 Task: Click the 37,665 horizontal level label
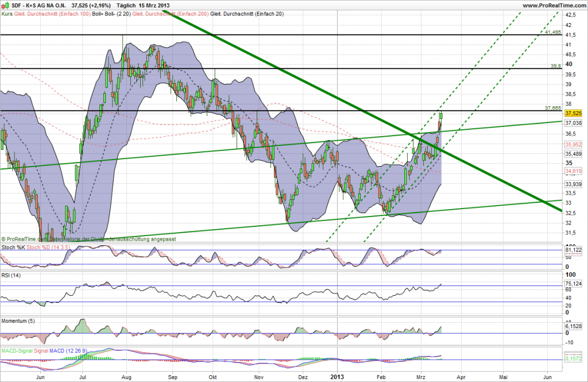pos(553,107)
